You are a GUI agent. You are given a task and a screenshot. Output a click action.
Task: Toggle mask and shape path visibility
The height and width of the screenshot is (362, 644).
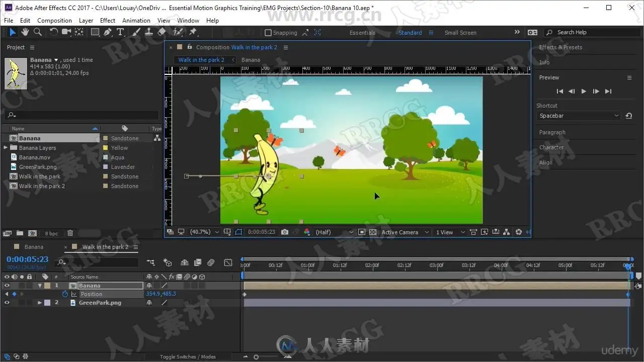tap(238, 232)
